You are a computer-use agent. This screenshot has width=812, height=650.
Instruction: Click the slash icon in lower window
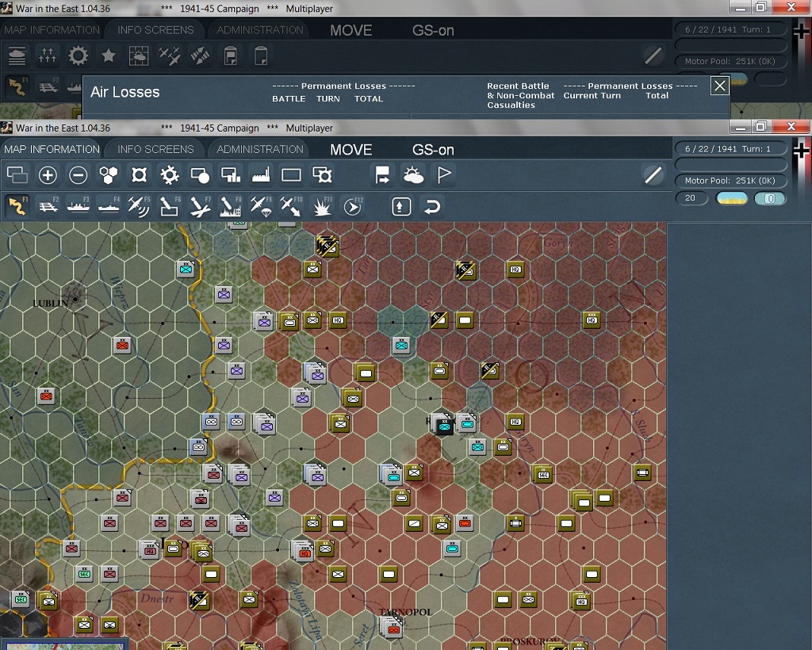[653, 175]
